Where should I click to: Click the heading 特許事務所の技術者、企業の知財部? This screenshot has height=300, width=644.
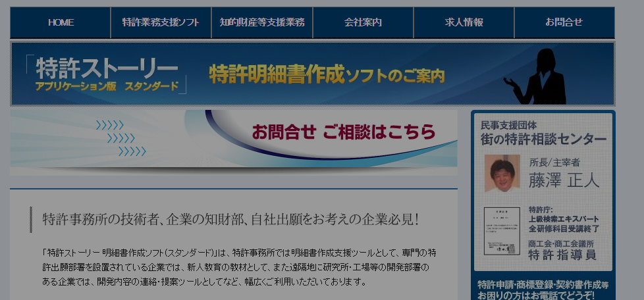pos(230,220)
